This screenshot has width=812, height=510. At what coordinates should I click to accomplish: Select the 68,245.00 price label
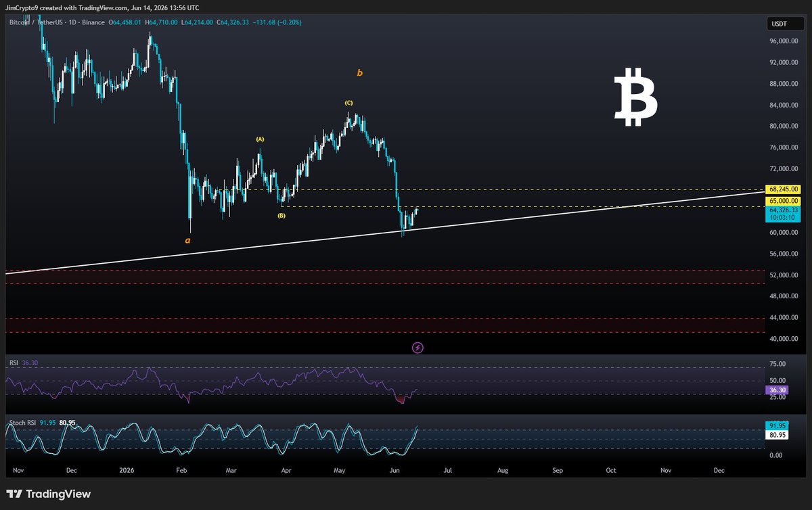[x=784, y=189]
